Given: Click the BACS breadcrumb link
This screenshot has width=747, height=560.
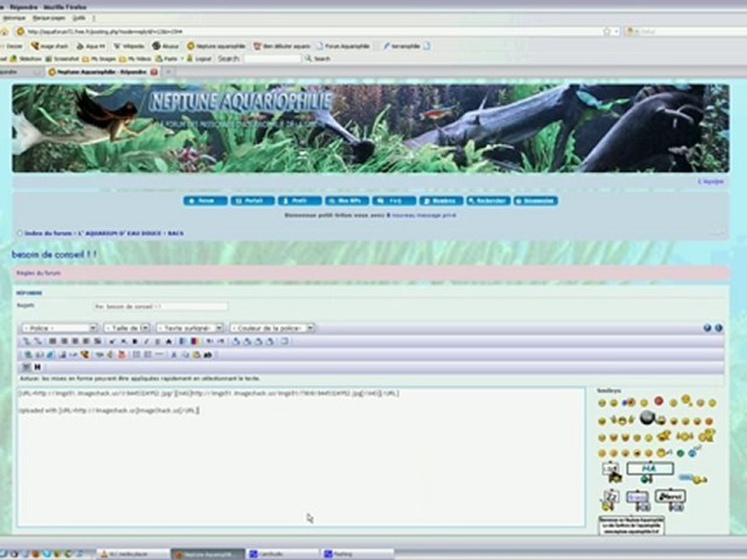Looking at the screenshot, I should pyautogui.click(x=176, y=233).
